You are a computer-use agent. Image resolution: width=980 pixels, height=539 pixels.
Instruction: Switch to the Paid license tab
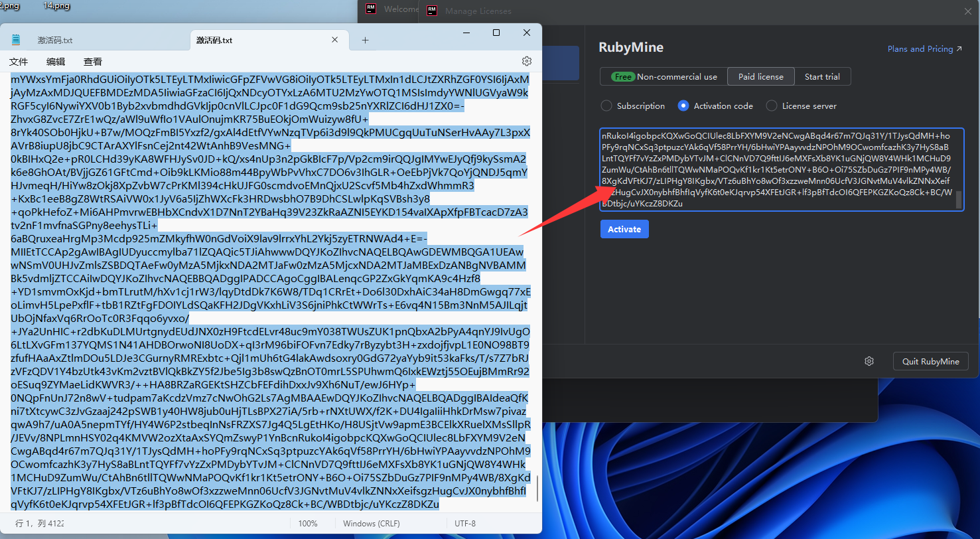761,76
